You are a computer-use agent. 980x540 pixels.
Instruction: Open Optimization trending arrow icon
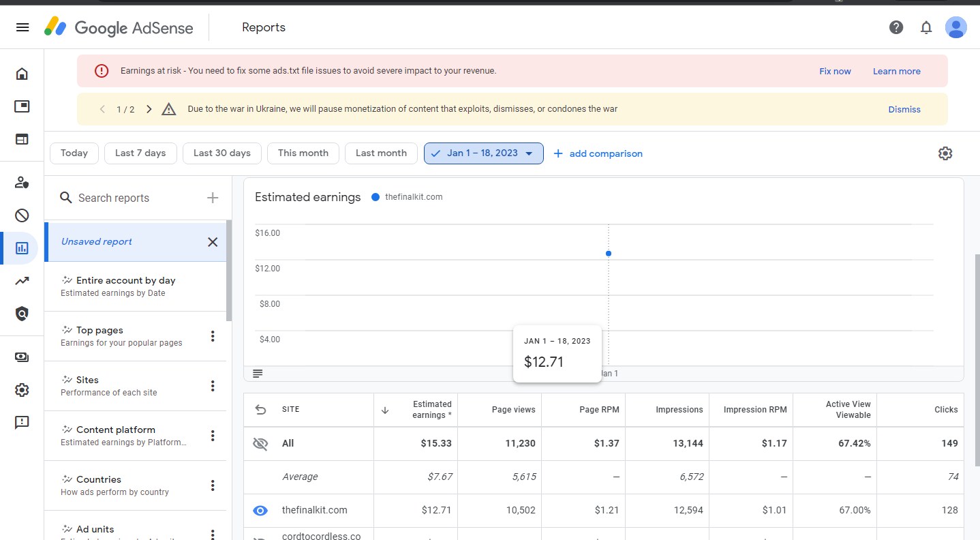(x=22, y=281)
